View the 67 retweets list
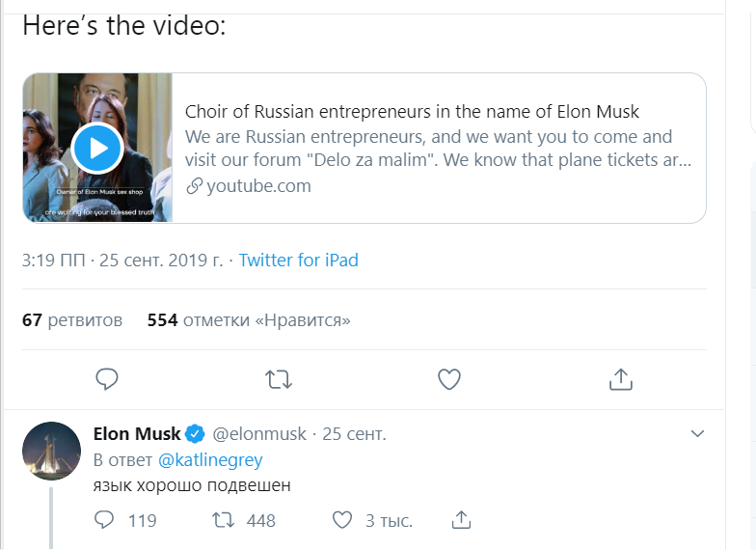This screenshot has height=550, width=756. click(x=72, y=319)
